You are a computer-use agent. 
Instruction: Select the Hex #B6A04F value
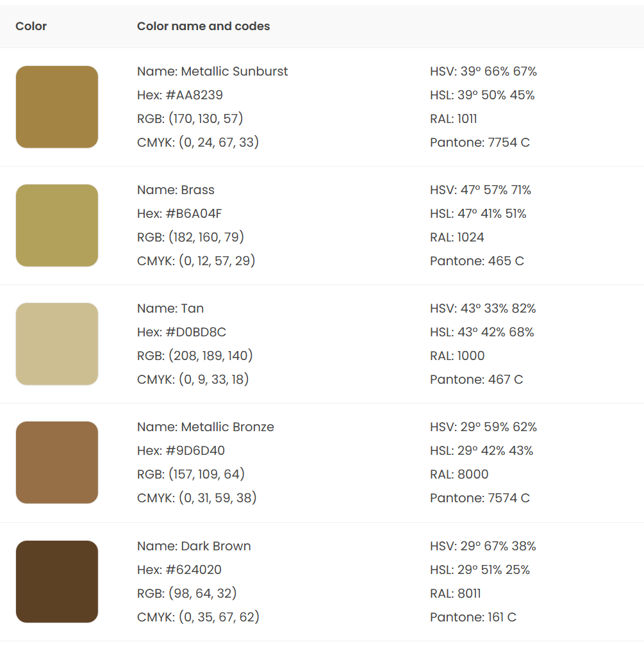179,213
